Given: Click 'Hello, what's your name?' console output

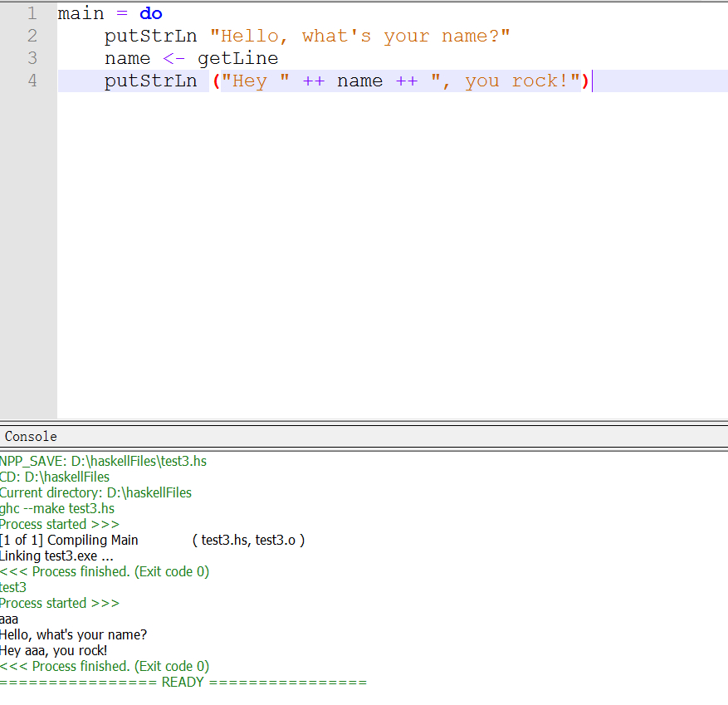Looking at the screenshot, I should [x=73, y=635].
